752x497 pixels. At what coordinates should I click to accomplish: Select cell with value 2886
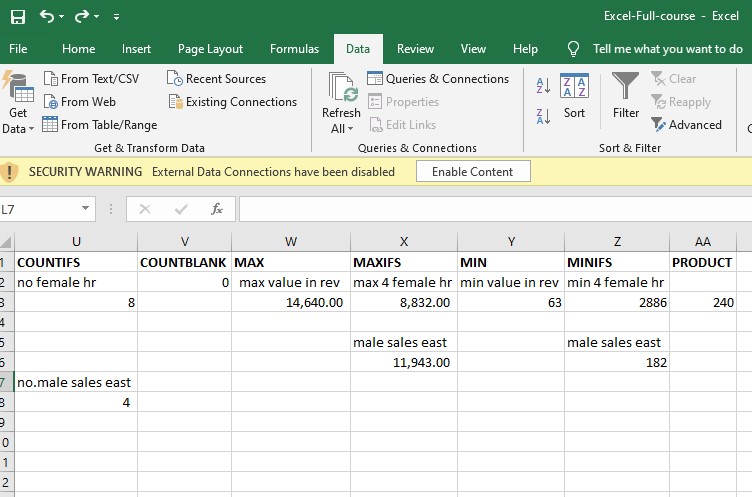click(617, 303)
